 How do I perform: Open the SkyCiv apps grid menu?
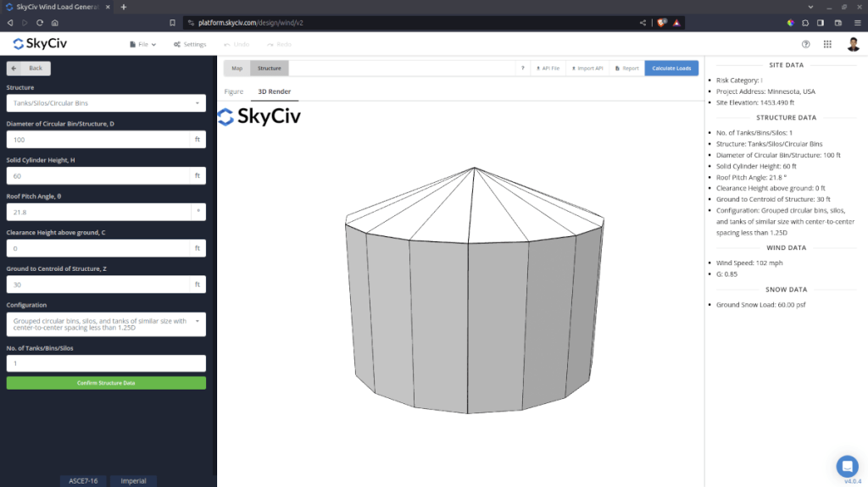(x=827, y=44)
